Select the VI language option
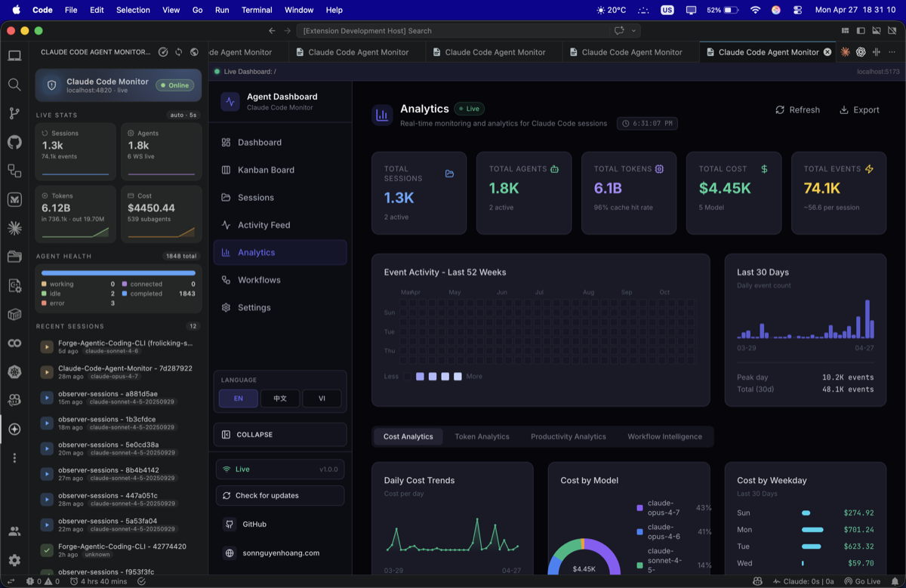 pos(322,398)
